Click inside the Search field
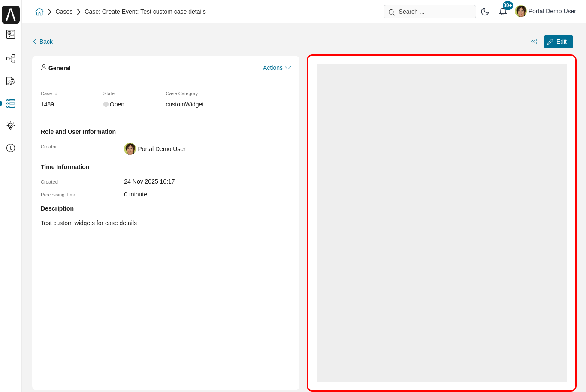This screenshot has height=392, width=586. click(429, 12)
